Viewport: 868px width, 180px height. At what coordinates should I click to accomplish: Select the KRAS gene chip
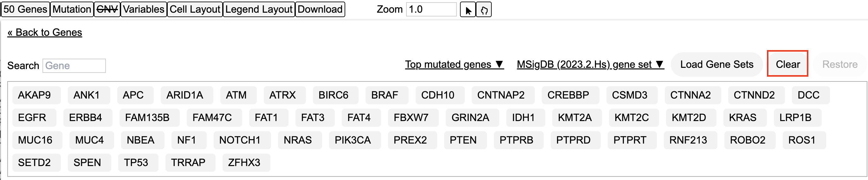[x=743, y=118]
